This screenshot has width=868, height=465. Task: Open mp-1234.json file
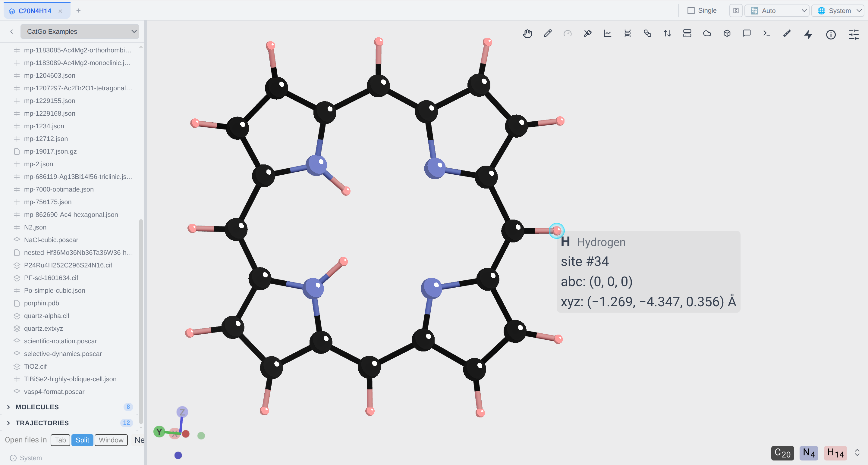[x=44, y=126]
